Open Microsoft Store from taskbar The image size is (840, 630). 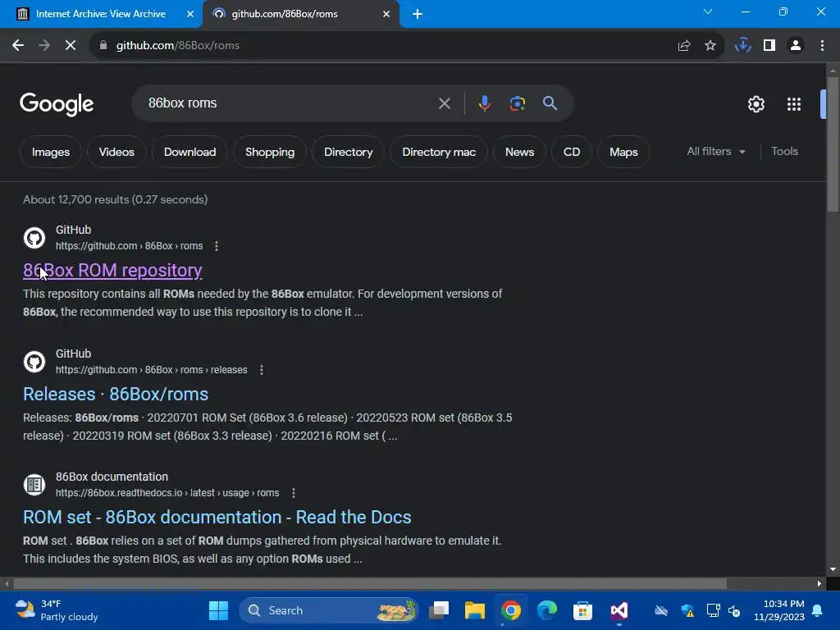[x=583, y=610]
